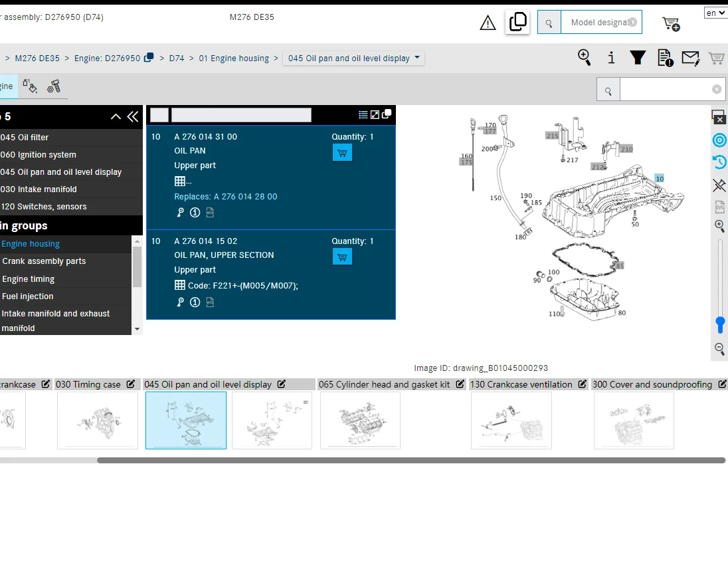This screenshot has height=583, width=728.
Task: Click callout 10 on the drawing
Action: click(x=660, y=179)
